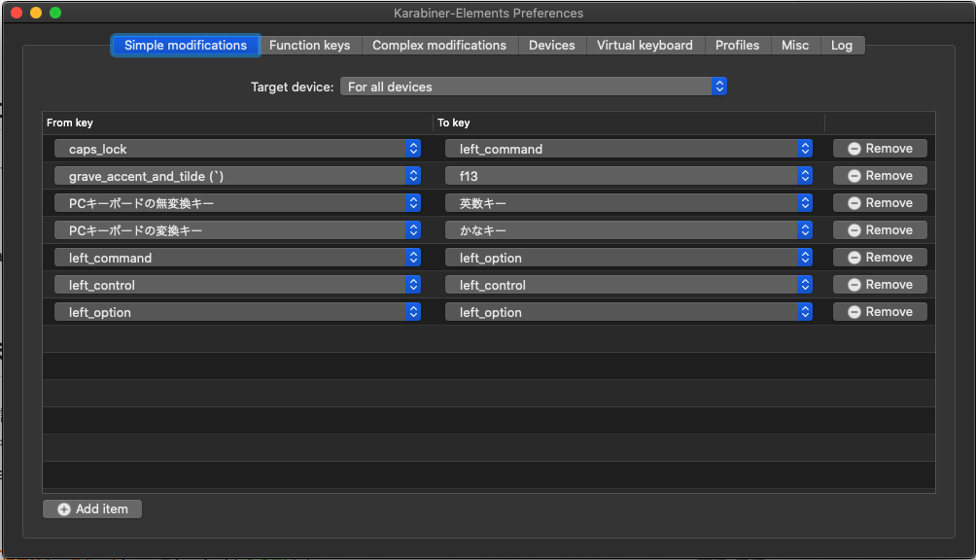The image size is (976, 560).
Task: Select the Simple modifications tab
Action: coord(186,46)
